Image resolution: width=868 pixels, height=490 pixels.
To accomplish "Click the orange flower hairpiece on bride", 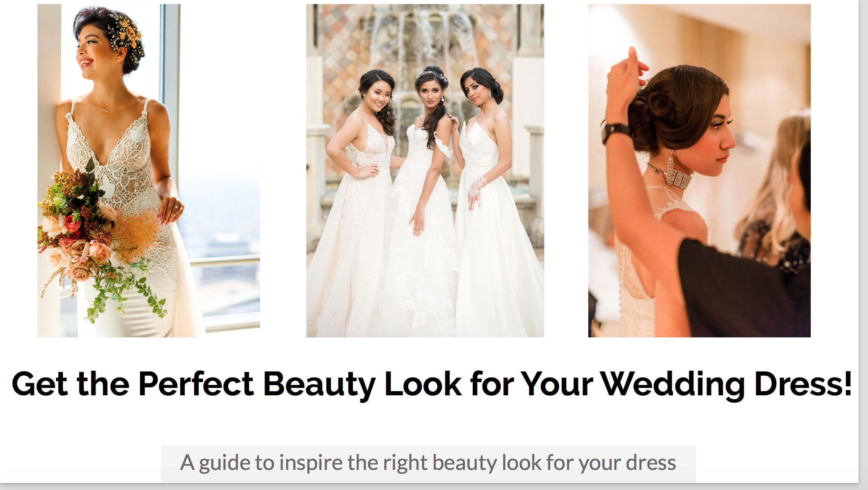I will click(127, 32).
